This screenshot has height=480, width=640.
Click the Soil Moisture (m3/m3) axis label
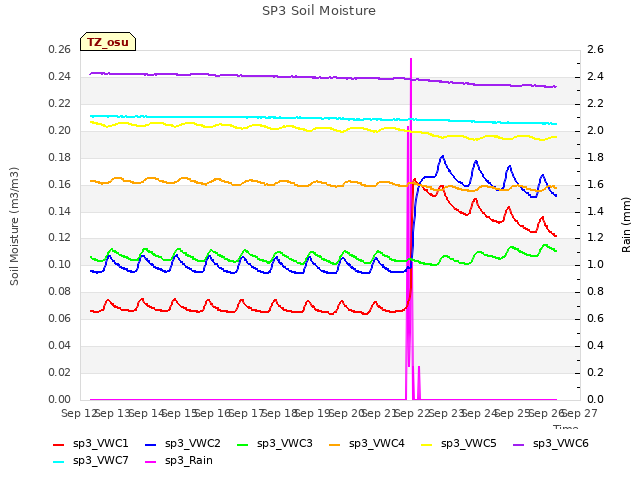tap(14, 226)
